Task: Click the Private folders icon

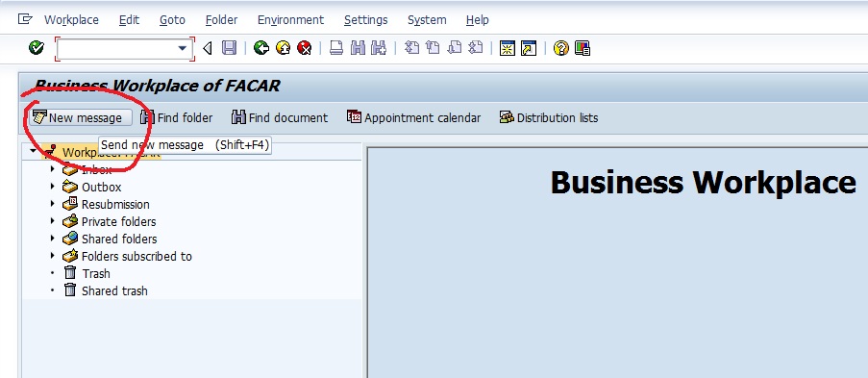Action: pos(70,221)
